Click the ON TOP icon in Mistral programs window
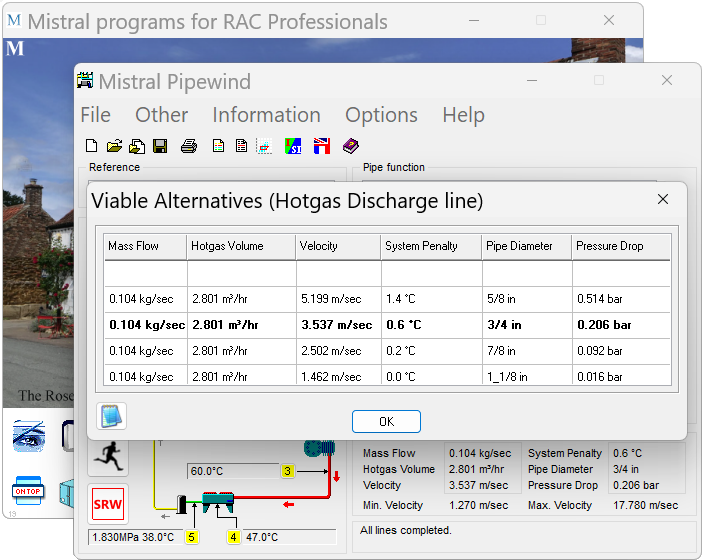 coord(28,491)
